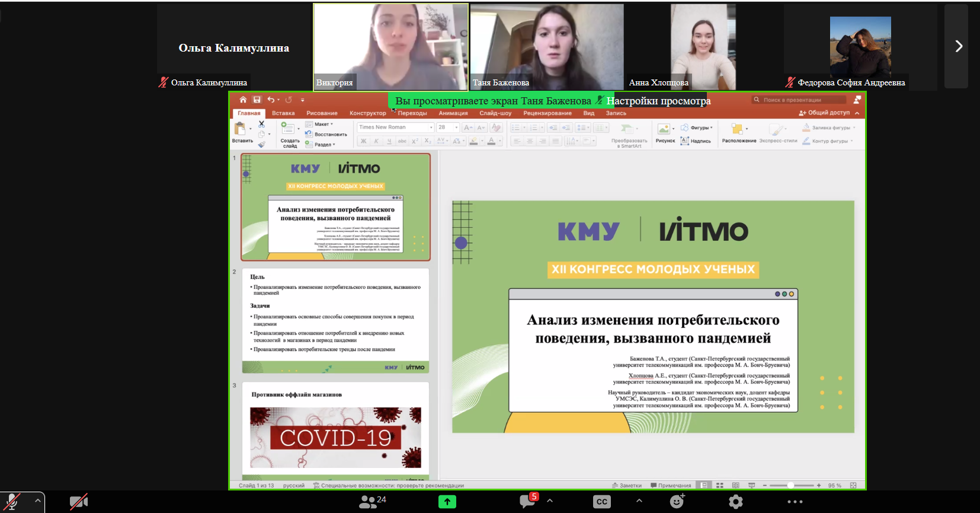Open chat with 5 unread messages
The height and width of the screenshot is (513, 980).
click(x=528, y=501)
